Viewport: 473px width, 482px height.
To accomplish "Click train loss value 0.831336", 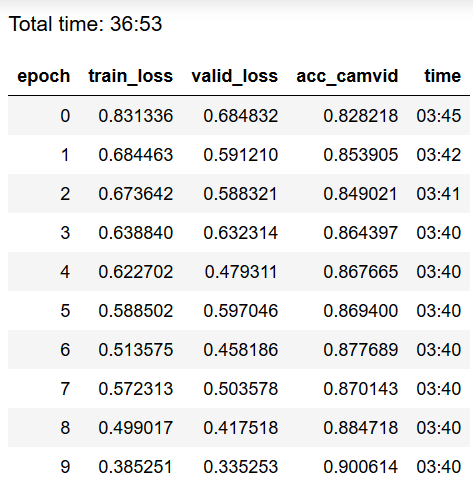I will [x=136, y=116].
